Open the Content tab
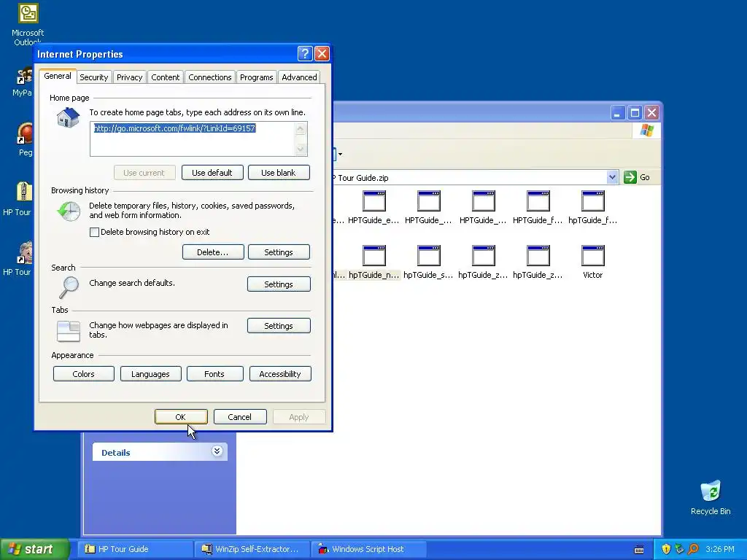 (166, 77)
